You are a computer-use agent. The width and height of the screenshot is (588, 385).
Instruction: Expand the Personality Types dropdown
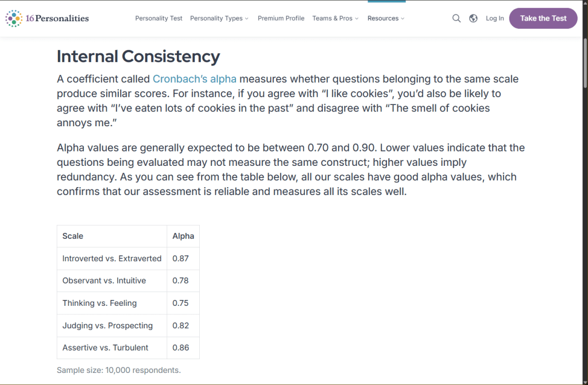219,18
